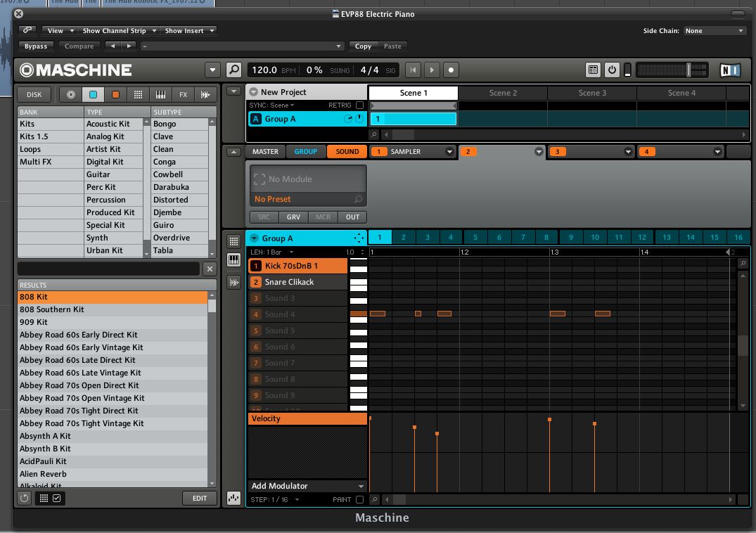Image resolution: width=756 pixels, height=533 pixels.
Task: Toggle the Bypass button
Action: coord(36,46)
